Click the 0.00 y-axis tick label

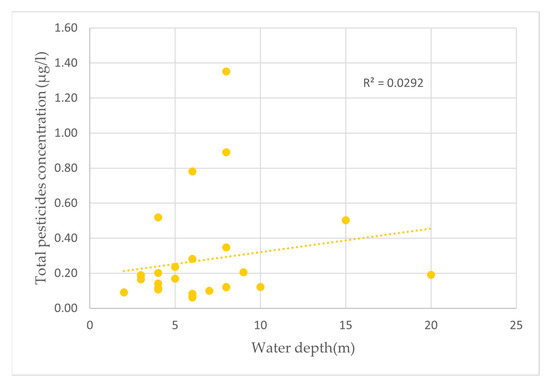(66, 308)
